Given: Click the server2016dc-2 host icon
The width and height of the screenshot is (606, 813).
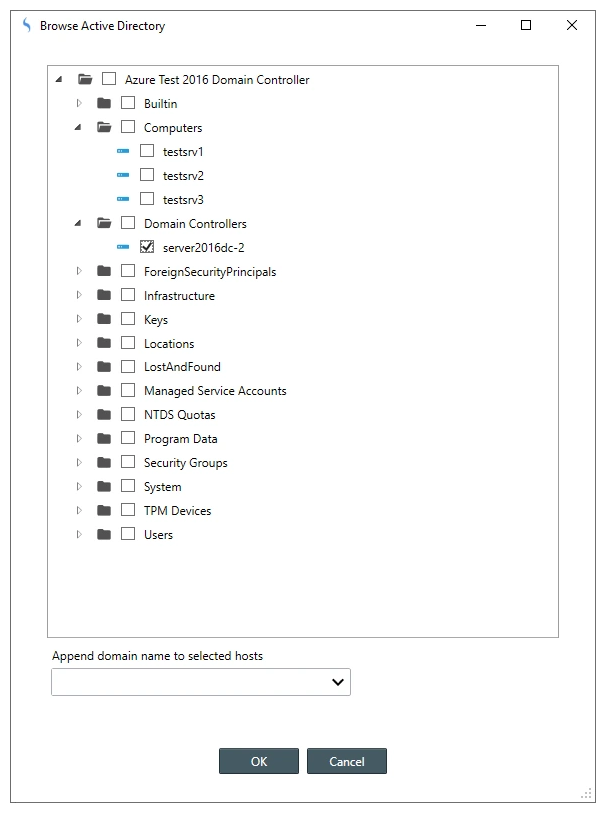Looking at the screenshot, I should [123, 247].
